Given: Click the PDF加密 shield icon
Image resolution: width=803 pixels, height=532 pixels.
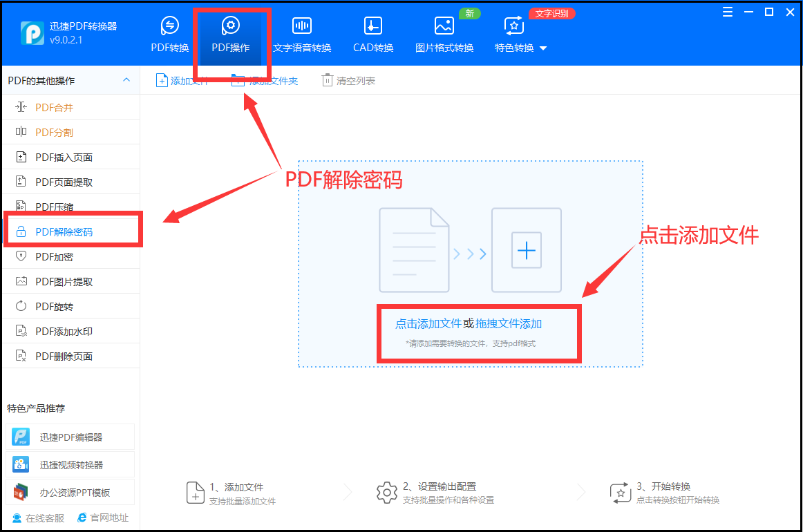Looking at the screenshot, I should pos(21,256).
